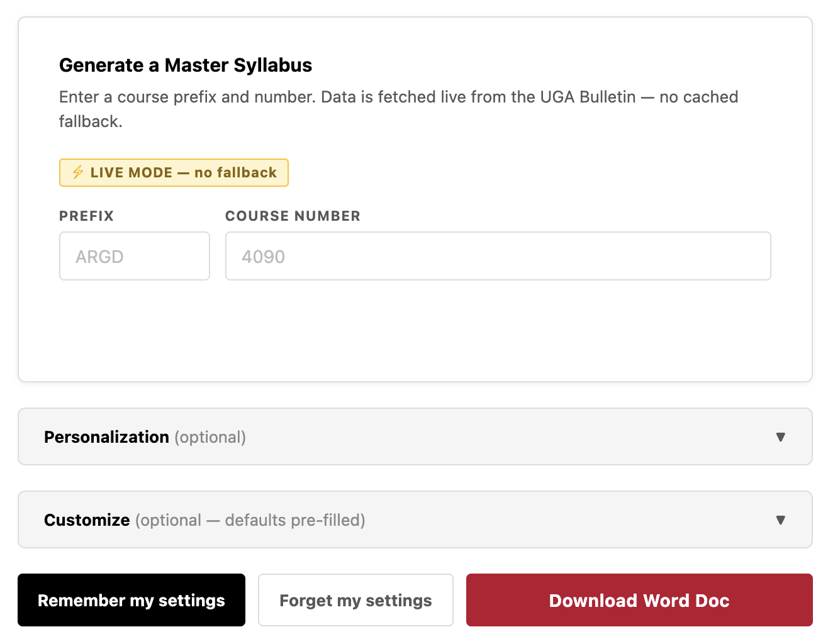The height and width of the screenshot is (644, 828).
Task: Expand the Customize defaults pre-filled section
Action: click(415, 519)
